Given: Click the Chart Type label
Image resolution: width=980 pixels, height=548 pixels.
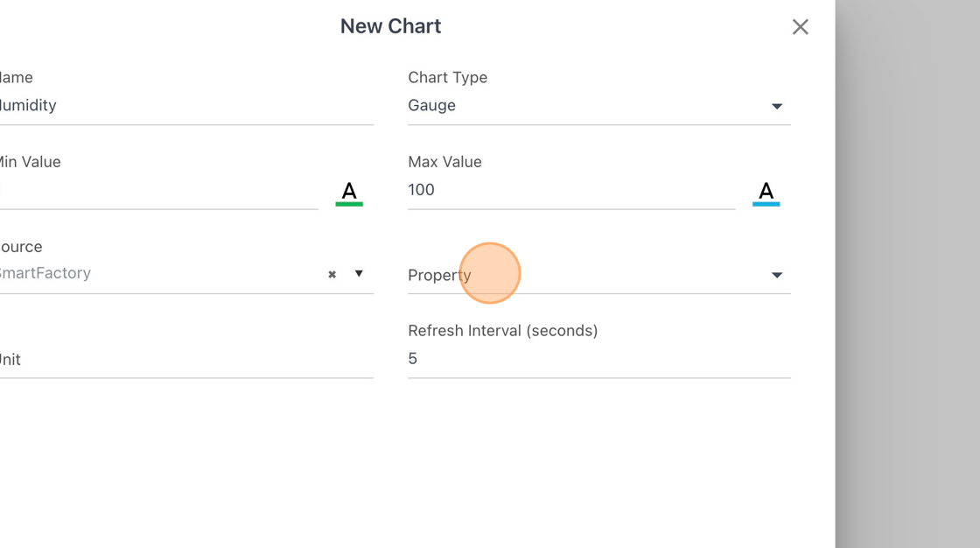Looking at the screenshot, I should coord(447,78).
